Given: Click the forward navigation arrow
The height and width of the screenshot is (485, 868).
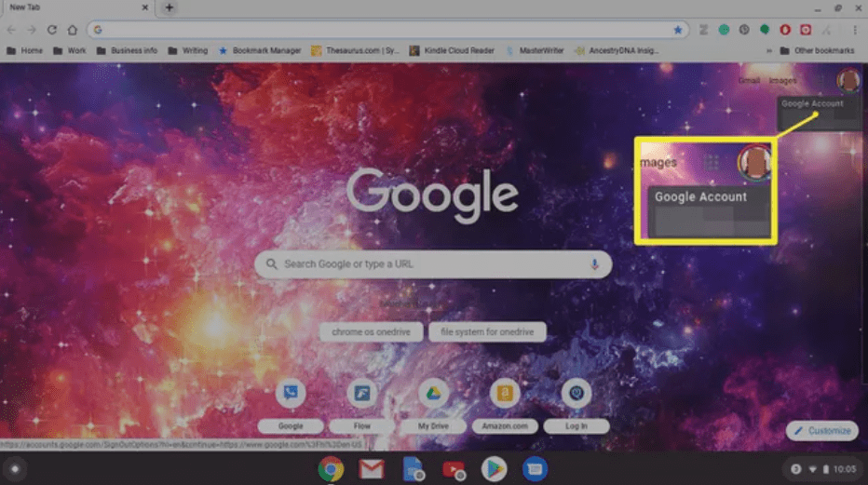Looking at the screenshot, I should 32,30.
